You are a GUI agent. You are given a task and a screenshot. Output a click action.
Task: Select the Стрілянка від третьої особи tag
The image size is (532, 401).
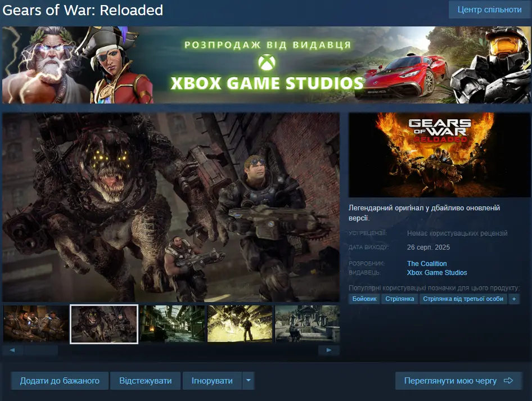(463, 299)
